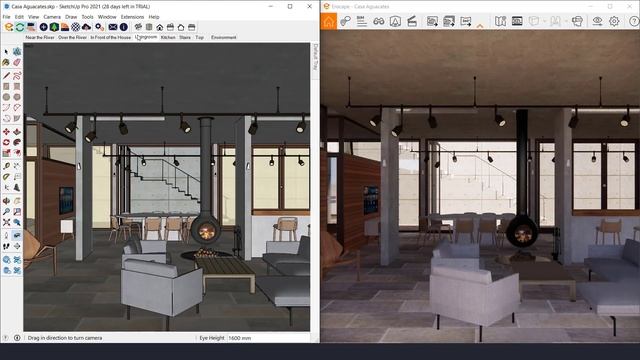640x360 pixels.
Task: Open the Draw menu in SketchUp
Action: (x=71, y=17)
